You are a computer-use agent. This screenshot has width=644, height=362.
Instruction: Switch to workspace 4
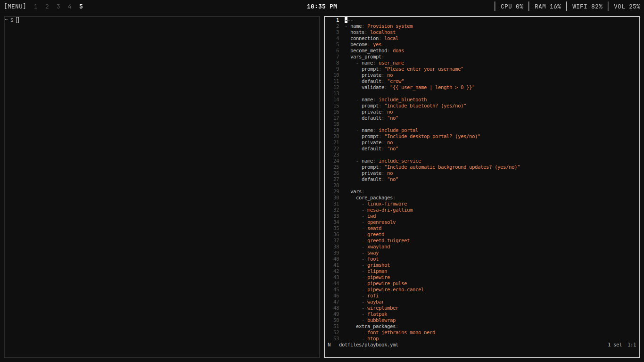70,7
